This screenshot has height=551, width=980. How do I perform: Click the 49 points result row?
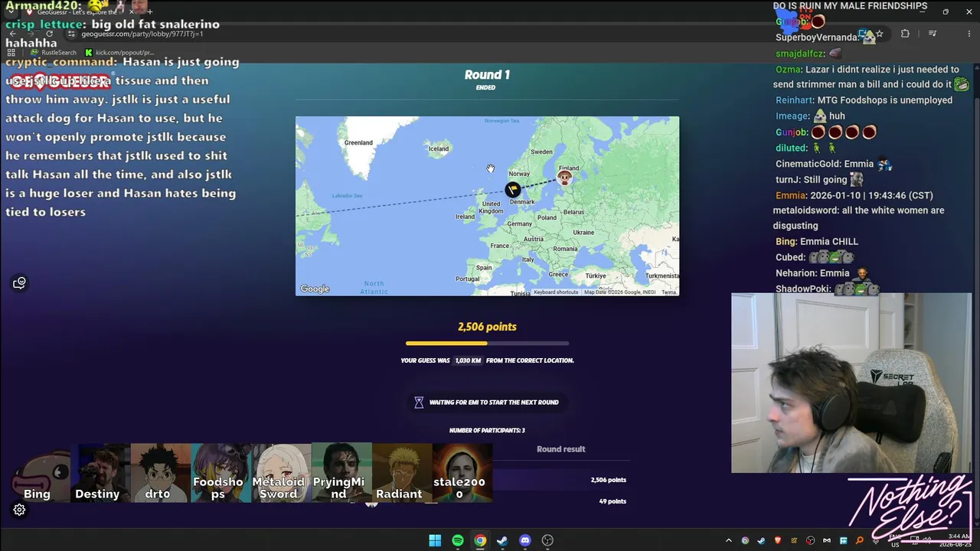point(487,501)
